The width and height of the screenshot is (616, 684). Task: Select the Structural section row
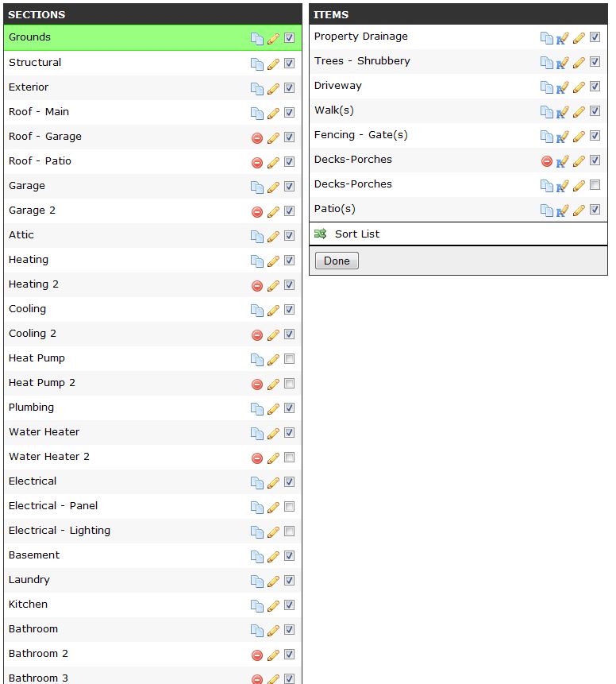152,63
